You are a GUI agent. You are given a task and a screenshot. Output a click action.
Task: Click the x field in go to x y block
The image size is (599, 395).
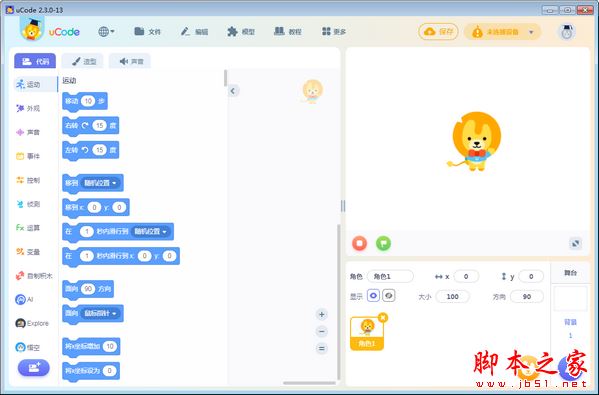pos(94,207)
